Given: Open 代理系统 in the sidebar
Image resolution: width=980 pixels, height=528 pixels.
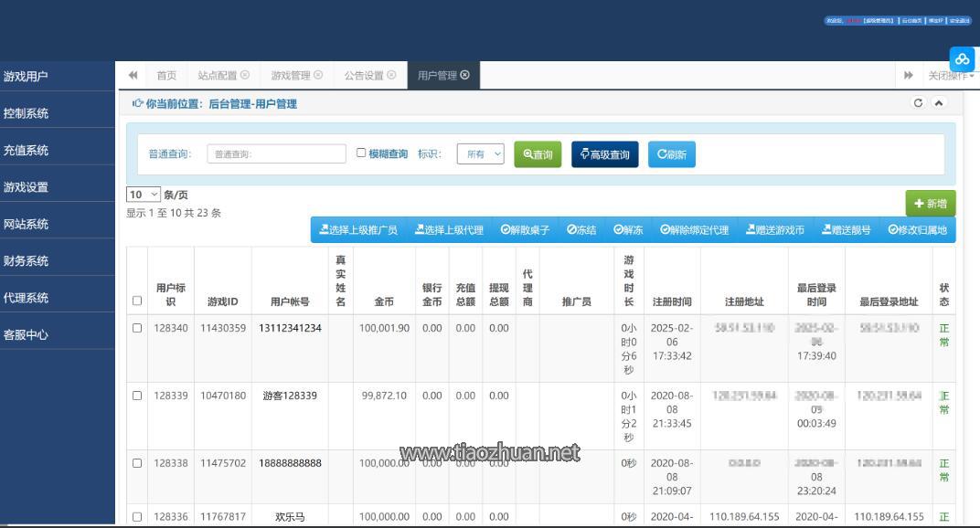Looking at the screenshot, I should point(58,298).
